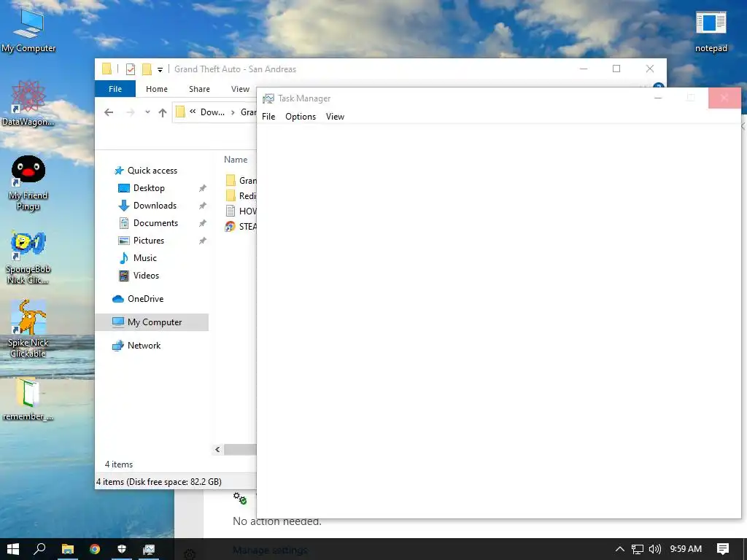Open Windows Security shield in taskbar

(122, 549)
